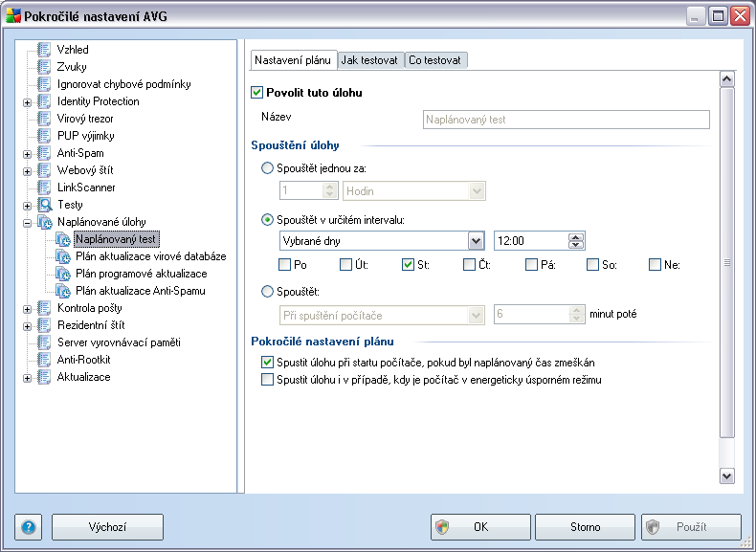Click the Storno button
The width and height of the screenshot is (756, 552).
pyautogui.click(x=585, y=527)
